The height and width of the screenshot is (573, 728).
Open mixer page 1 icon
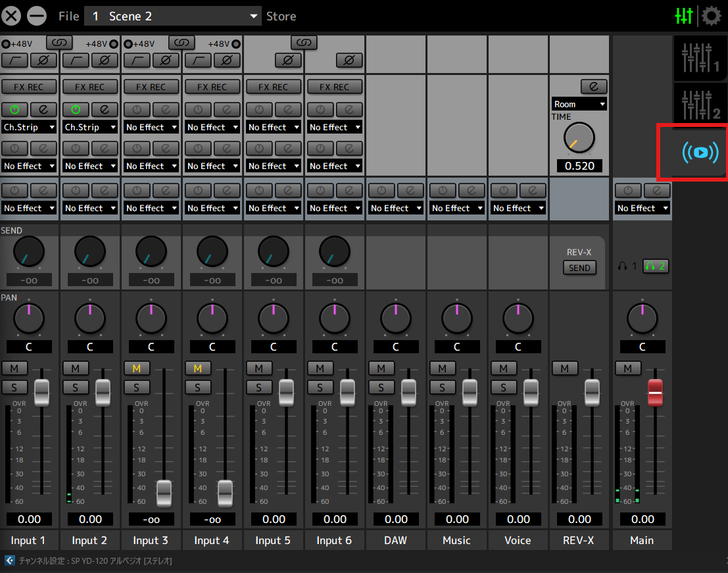pos(700,59)
